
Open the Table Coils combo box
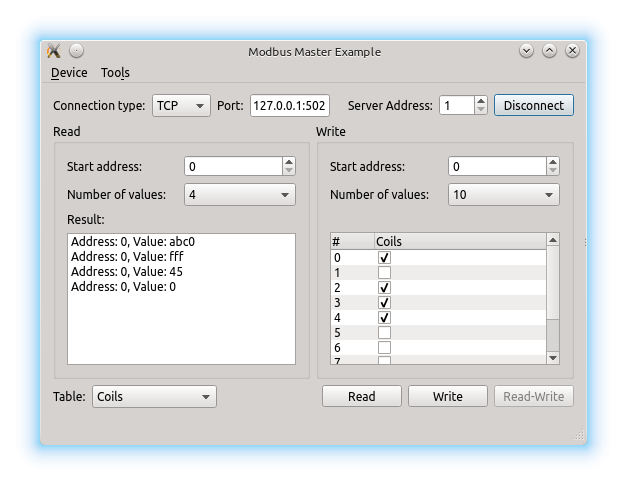point(154,397)
